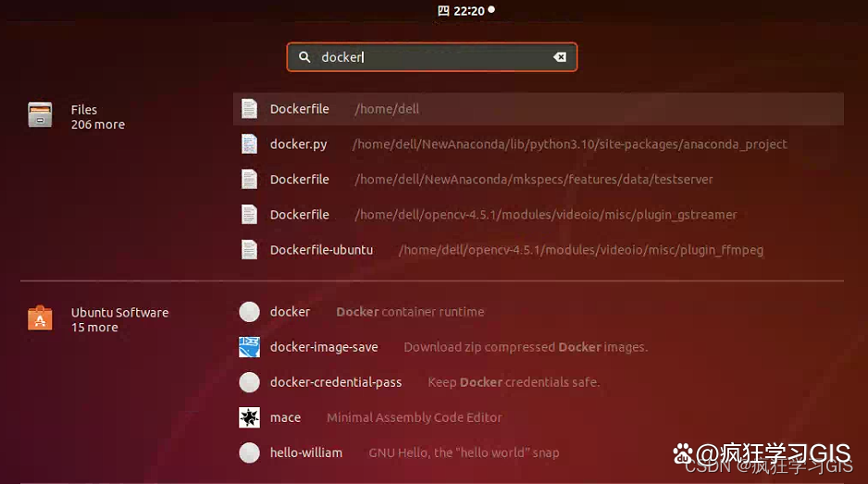868x484 pixels.
Task: Click path ending plugin_ffmpeg
Action: (x=581, y=250)
